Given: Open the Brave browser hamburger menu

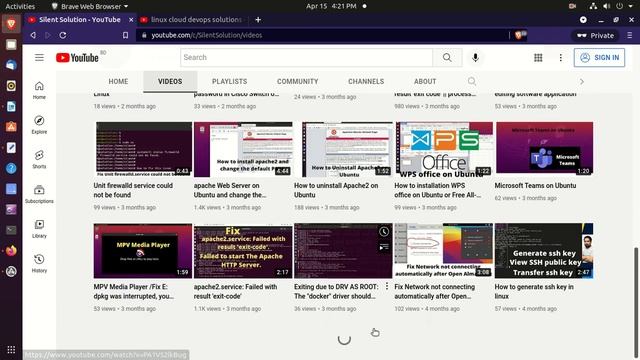Looking at the screenshot, I should (x=630, y=36).
